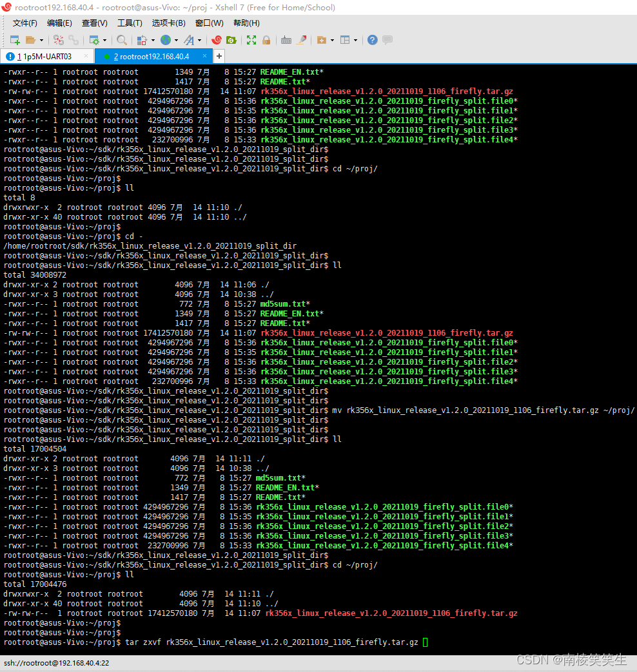The width and height of the screenshot is (637, 672).
Task: Click the terminal cursor after tar command
Action: point(426,642)
